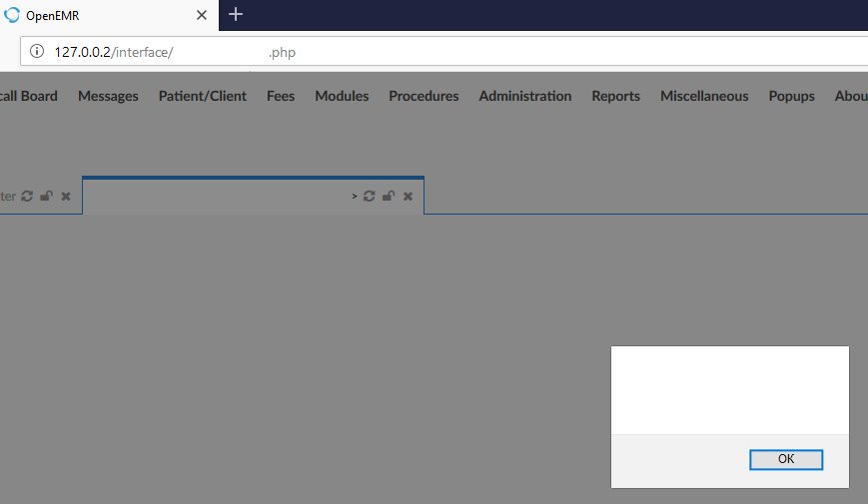
Task: Open the About menu
Action: coord(851,96)
